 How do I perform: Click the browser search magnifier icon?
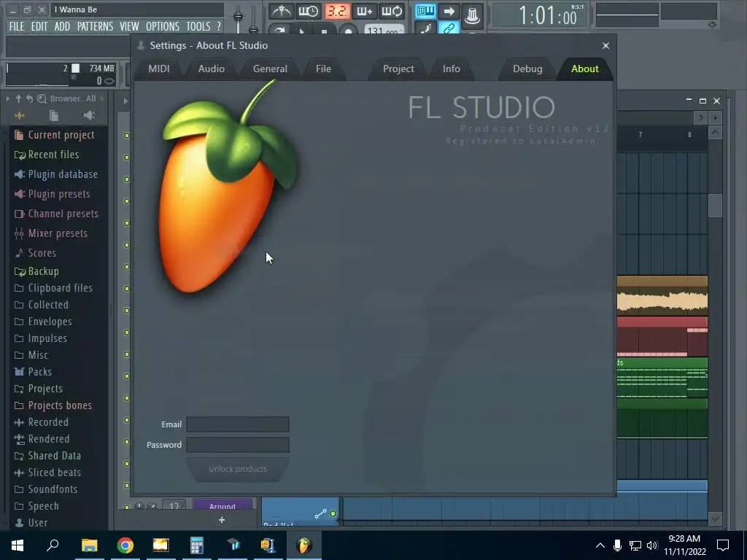(x=42, y=98)
